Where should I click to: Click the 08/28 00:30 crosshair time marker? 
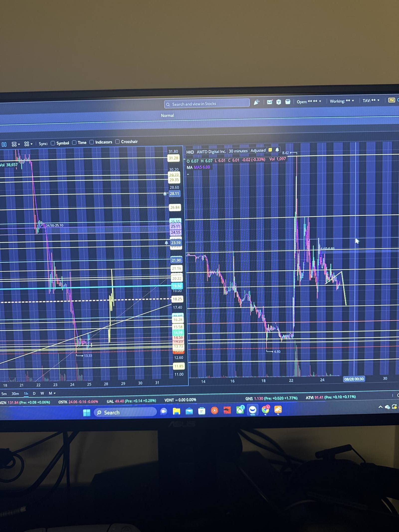354,379
